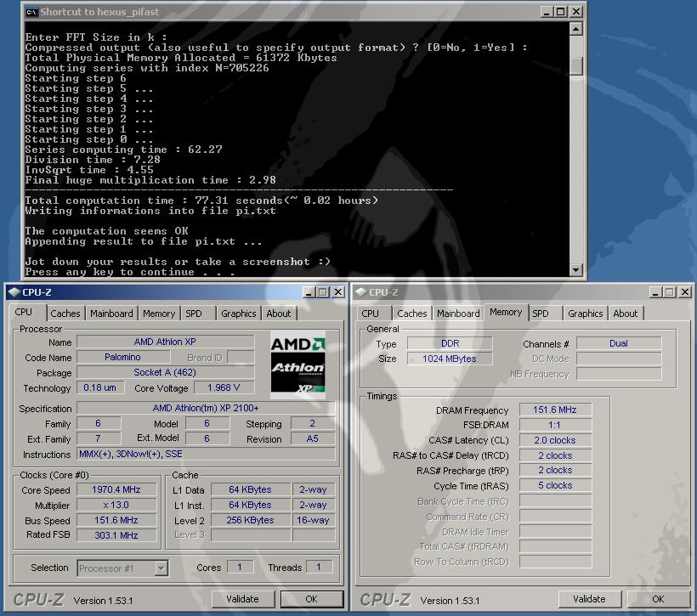Click the 'Press any key to continue' line
This screenshot has width=697, height=616.
pyautogui.click(x=130, y=272)
